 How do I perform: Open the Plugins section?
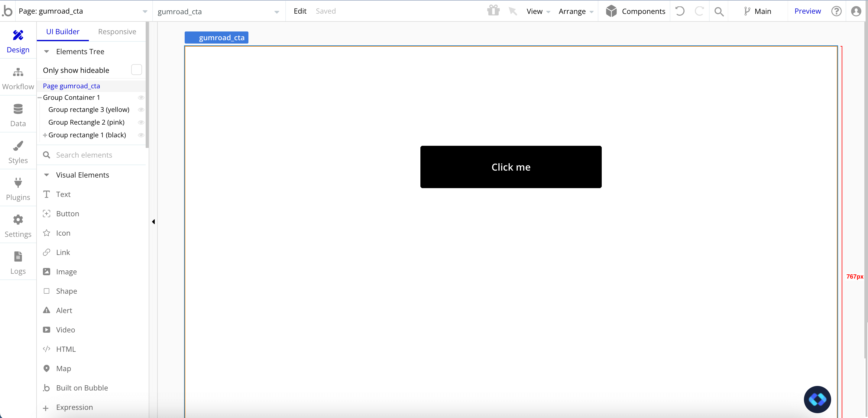point(18,189)
